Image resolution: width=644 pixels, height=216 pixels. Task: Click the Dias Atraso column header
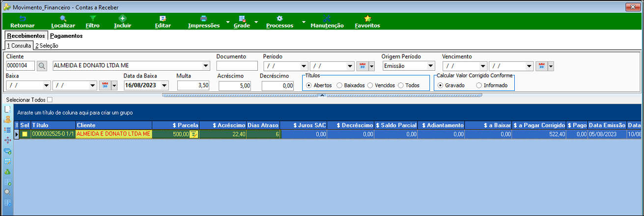click(263, 125)
